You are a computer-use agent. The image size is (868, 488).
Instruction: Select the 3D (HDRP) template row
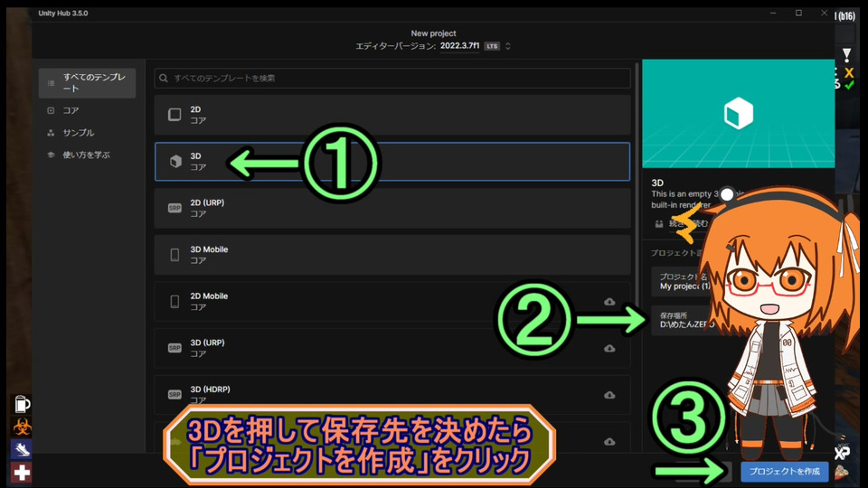click(392, 395)
